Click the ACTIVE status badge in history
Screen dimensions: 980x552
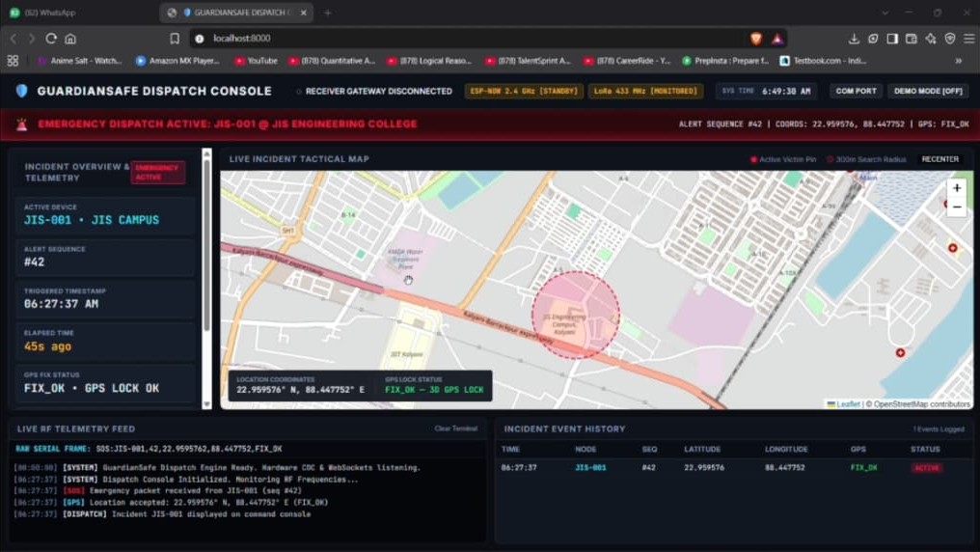[927, 468]
